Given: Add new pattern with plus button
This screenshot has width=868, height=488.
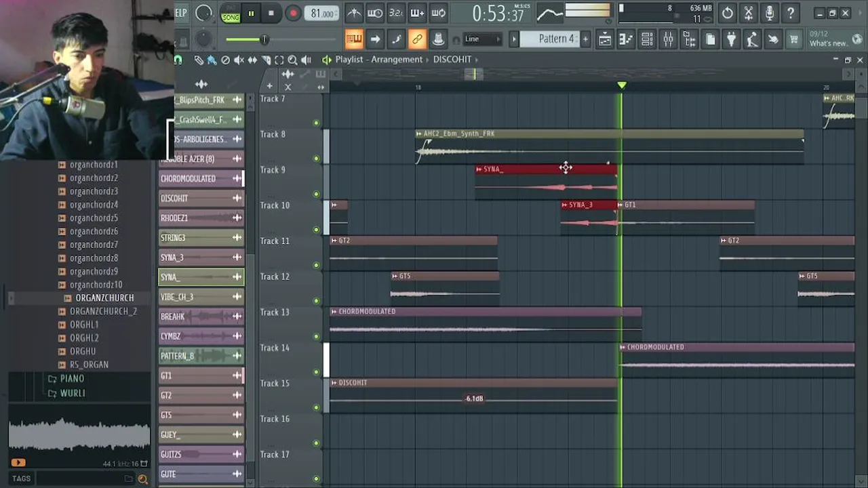Looking at the screenshot, I should pos(585,39).
